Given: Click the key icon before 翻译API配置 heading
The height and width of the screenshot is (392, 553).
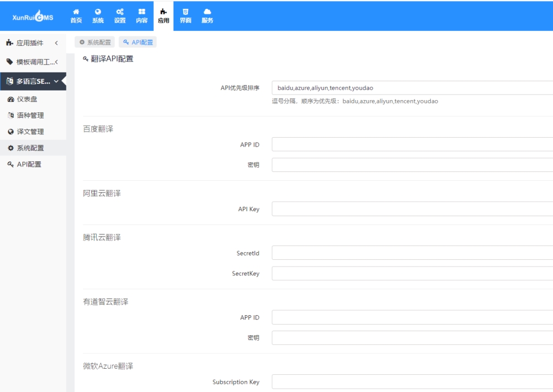Looking at the screenshot, I should (85, 59).
